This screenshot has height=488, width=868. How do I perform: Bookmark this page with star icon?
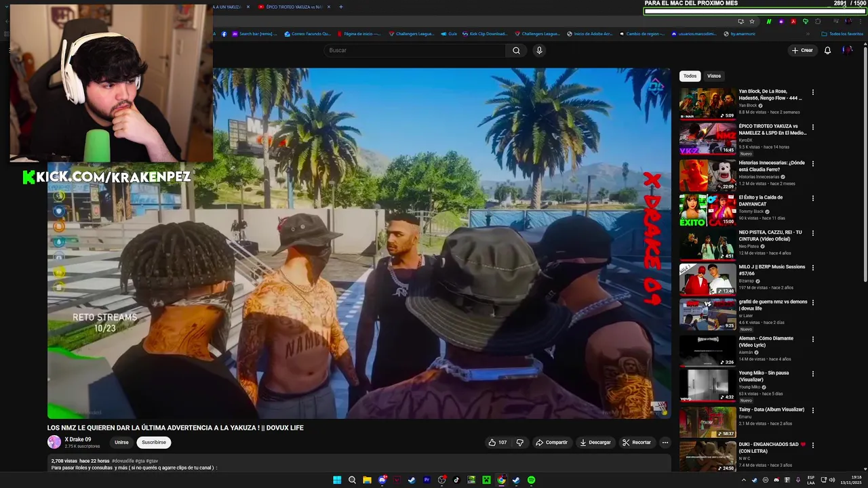pyautogui.click(x=752, y=21)
